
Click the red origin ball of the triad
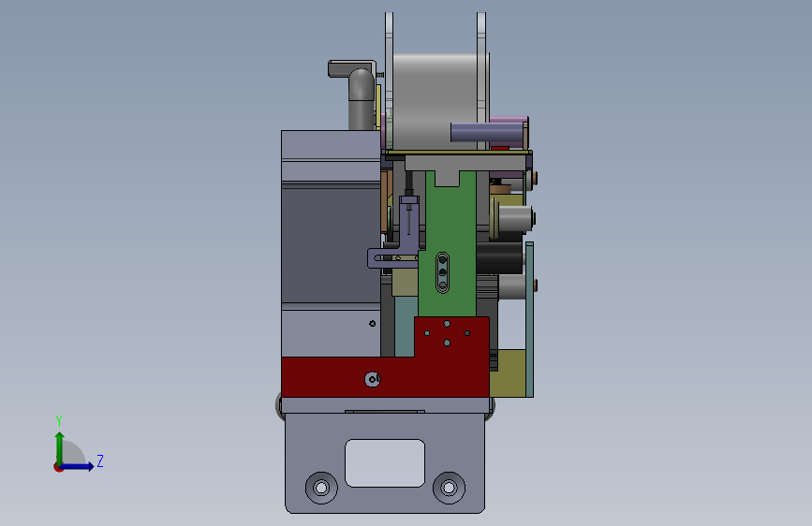click(x=58, y=467)
